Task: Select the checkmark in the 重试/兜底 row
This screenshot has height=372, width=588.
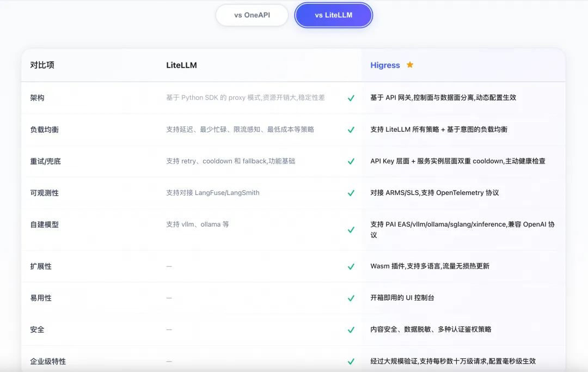Action: 351,161
